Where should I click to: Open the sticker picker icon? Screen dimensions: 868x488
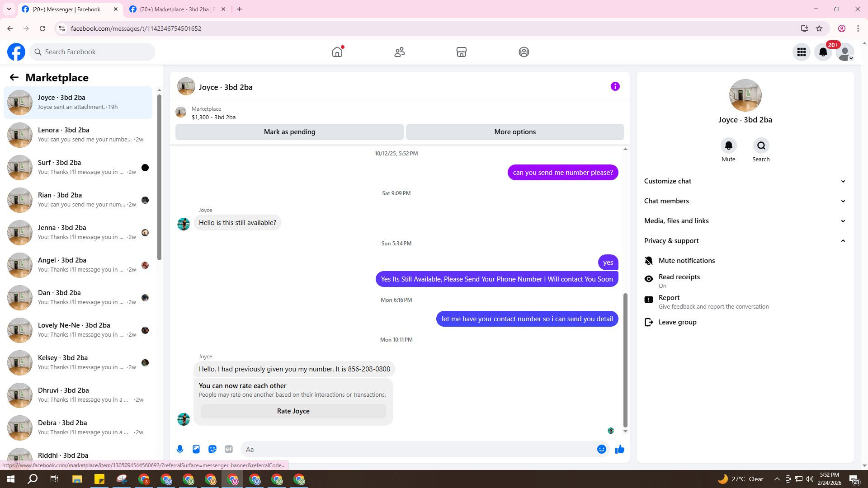point(212,449)
